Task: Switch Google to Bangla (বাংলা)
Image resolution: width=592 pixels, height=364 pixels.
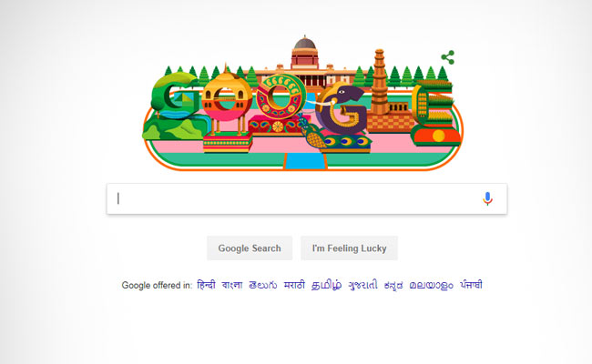Action: [x=232, y=285]
